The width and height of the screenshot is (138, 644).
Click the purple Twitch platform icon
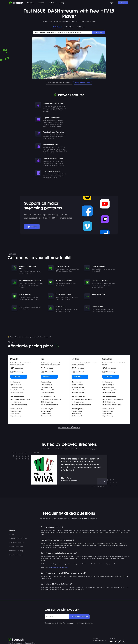coord(105,219)
